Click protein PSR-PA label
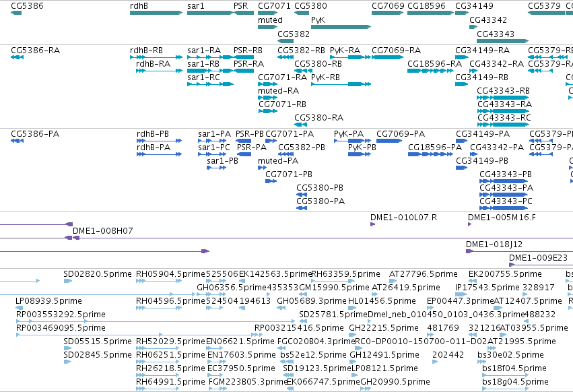573x392 pixels. tap(251, 148)
